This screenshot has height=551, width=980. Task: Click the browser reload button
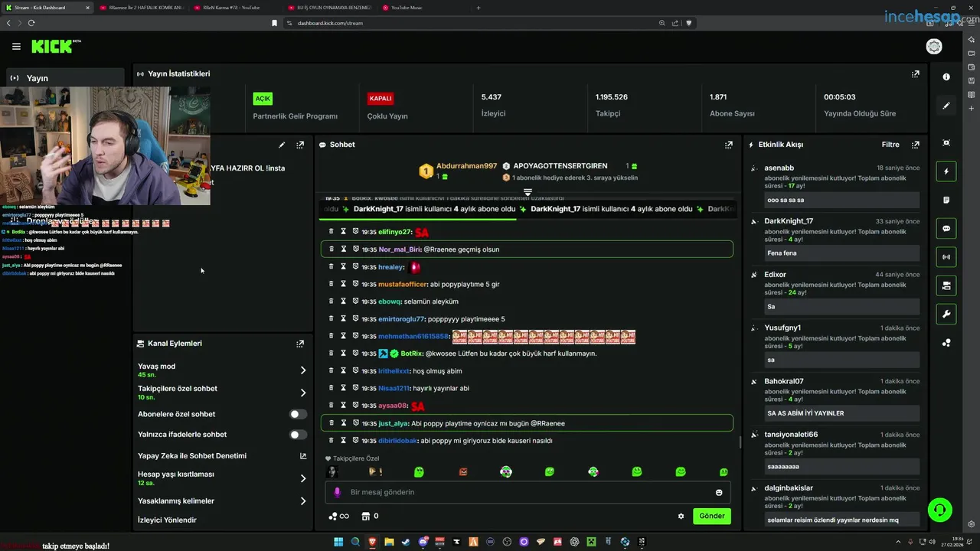31,23
